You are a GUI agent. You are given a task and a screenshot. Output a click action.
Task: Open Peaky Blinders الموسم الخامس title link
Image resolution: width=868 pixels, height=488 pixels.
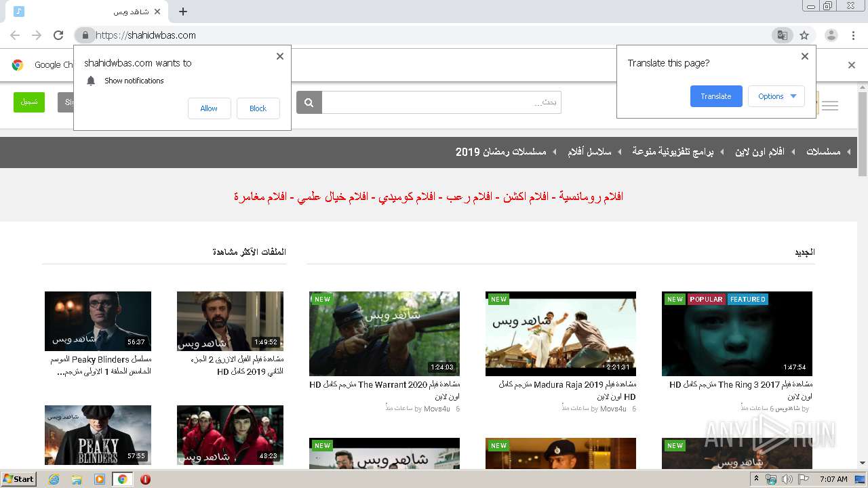pos(100,365)
